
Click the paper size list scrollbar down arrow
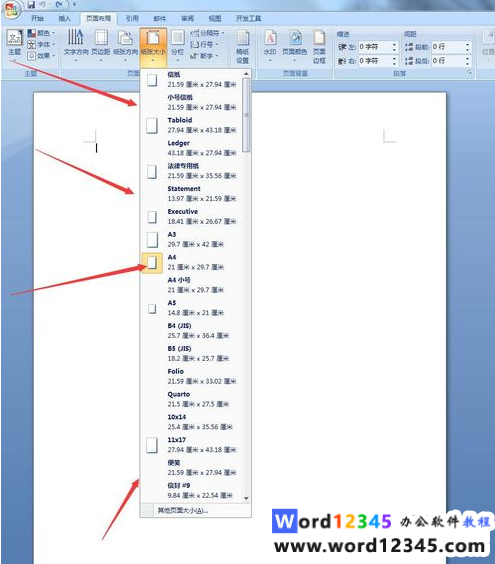(x=246, y=498)
